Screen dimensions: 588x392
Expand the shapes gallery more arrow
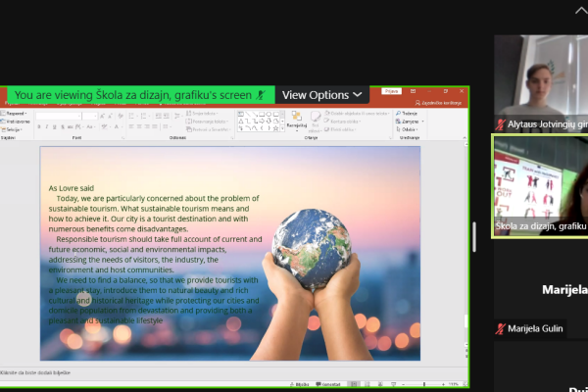coord(282,128)
